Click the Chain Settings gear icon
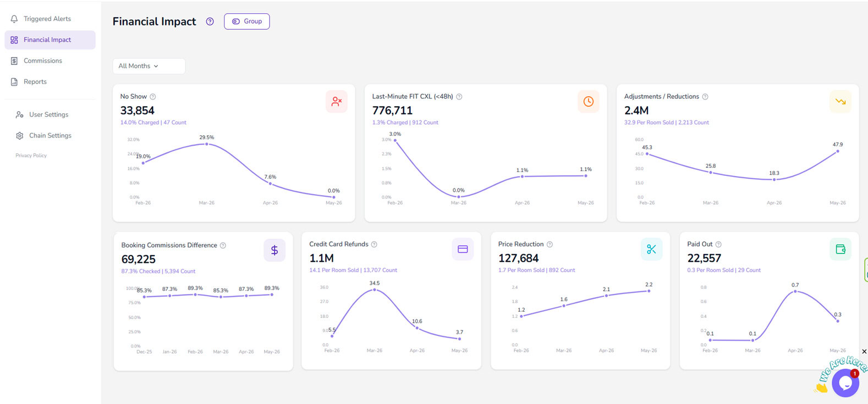Image resolution: width=868 pixels, height=404 pixels. [x=20, y=135]
